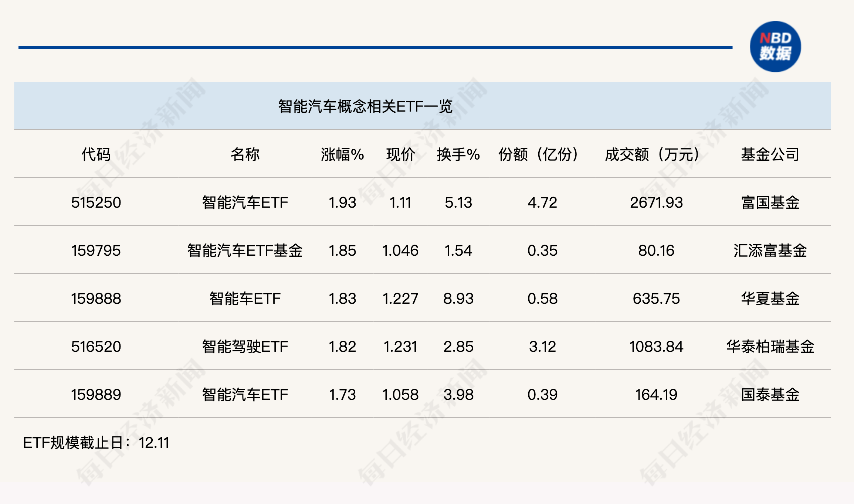854x504 pixels.
Task: Click the 现价 column header
Action: point(400,154)
